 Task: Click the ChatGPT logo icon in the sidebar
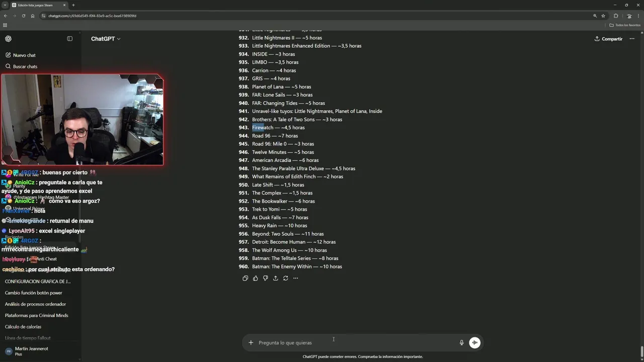(x=8, y=39)
